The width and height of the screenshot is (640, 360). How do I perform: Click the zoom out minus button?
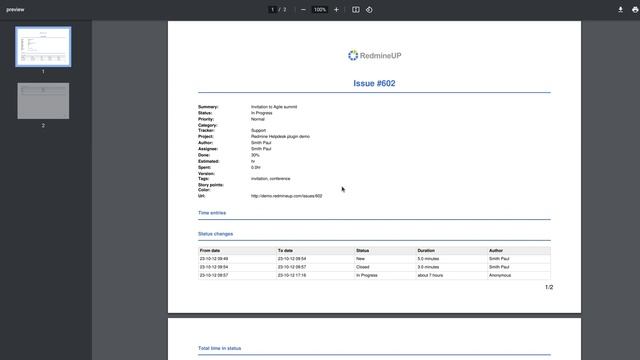(x=303, y=10)
